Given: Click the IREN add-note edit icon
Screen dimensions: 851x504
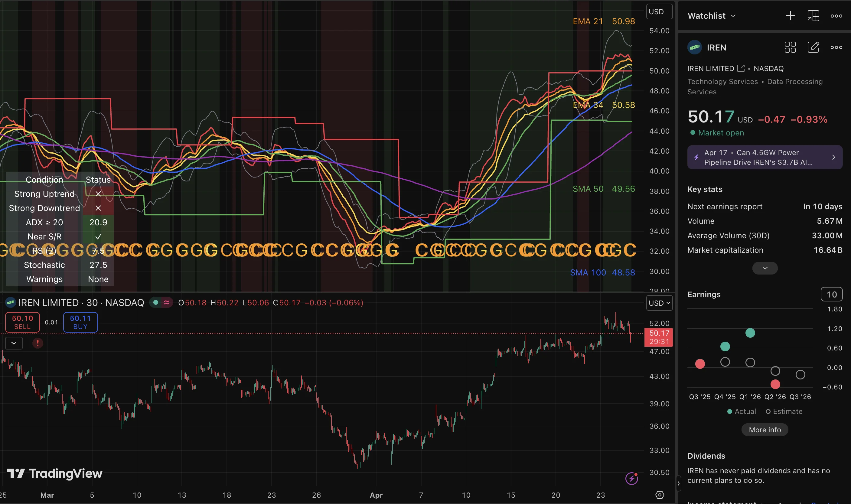Looking at the screenshot, I should pos(813,47).
